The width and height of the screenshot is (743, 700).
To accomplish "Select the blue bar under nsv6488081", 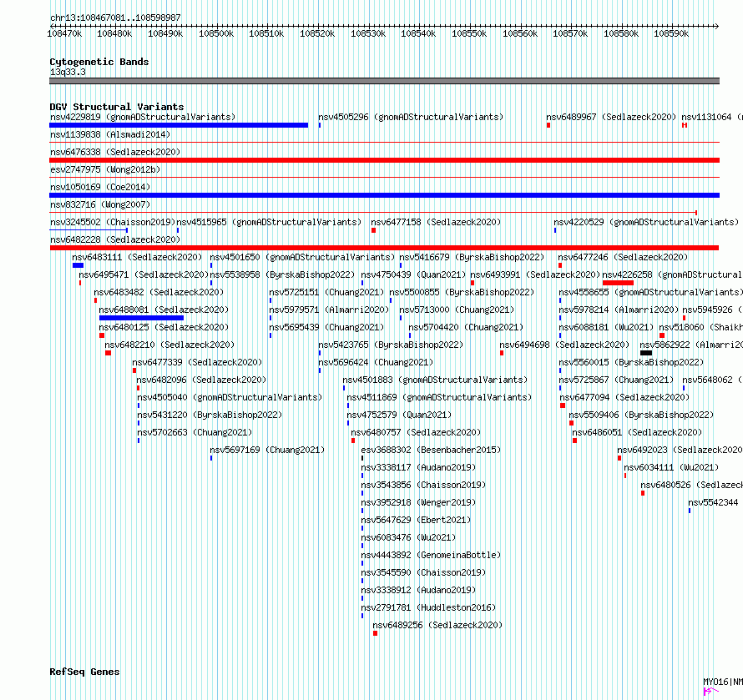I will [x=141, y=318].
